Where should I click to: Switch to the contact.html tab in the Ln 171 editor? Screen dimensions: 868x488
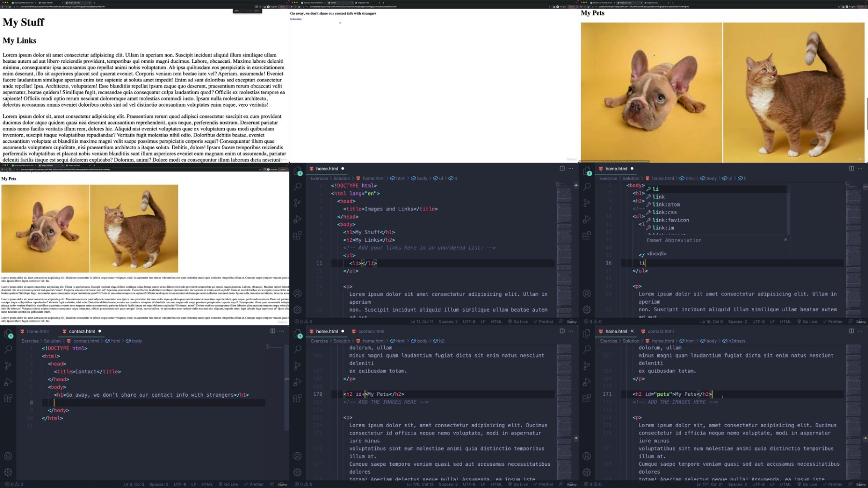(657, 331)
